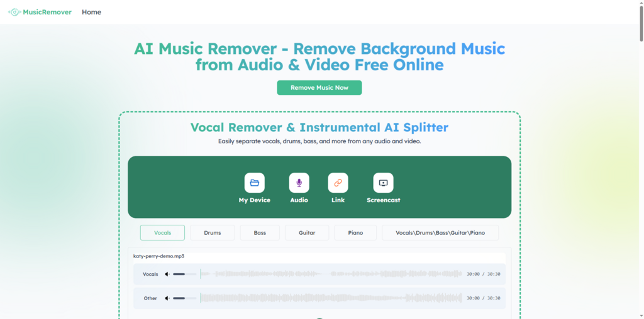Click the Vocals track label
The width and height of the screenshot is (644, 319).
click(x=150, y=274)
